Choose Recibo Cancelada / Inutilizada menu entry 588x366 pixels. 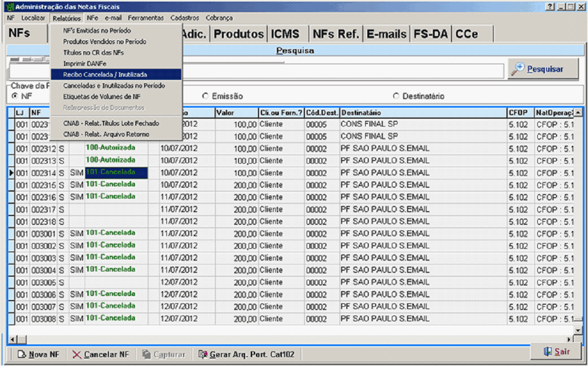[x=105, y=74]
